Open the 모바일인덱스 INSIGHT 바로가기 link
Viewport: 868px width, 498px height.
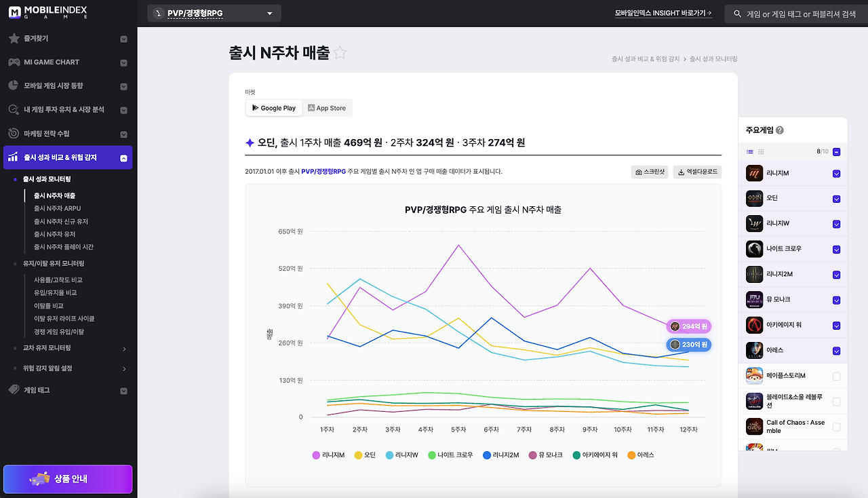663,13
